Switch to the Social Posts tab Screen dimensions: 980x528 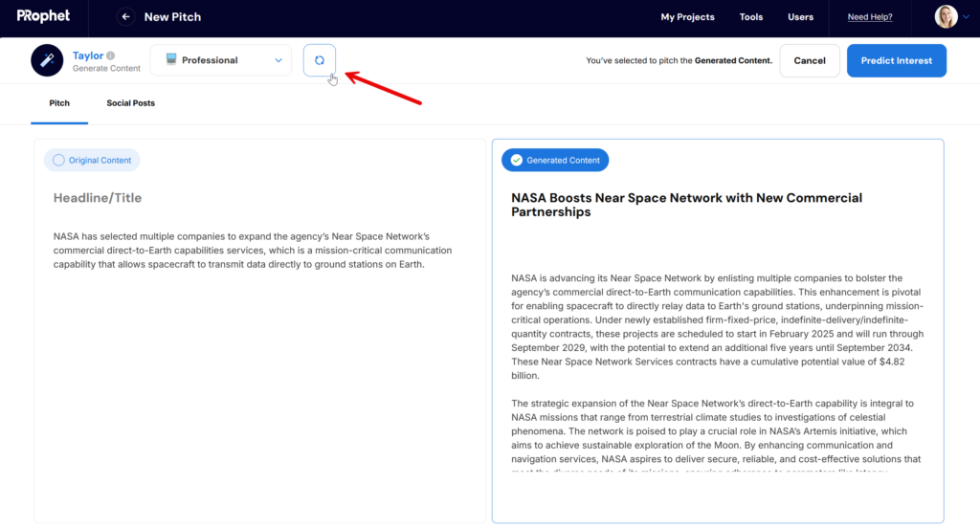(130, 103)
